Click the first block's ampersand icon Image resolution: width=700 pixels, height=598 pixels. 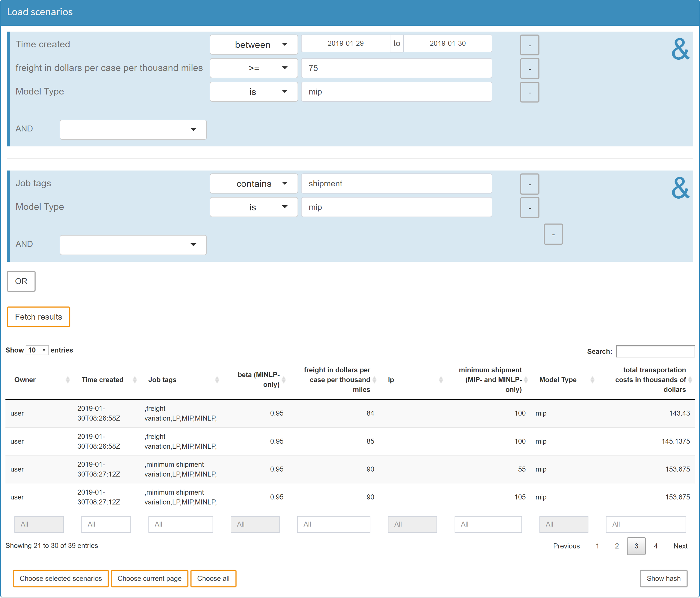pyautogui.click(x=680, y=49)
